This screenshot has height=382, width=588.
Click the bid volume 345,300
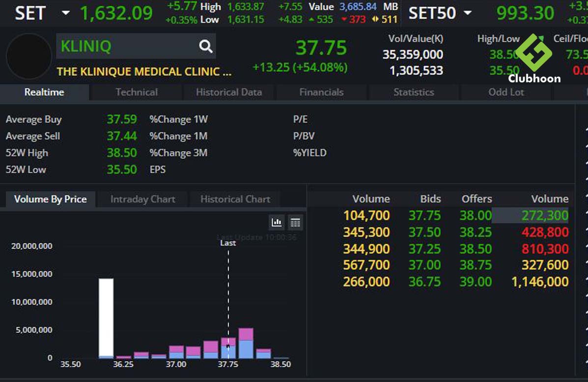pos(366,232)
